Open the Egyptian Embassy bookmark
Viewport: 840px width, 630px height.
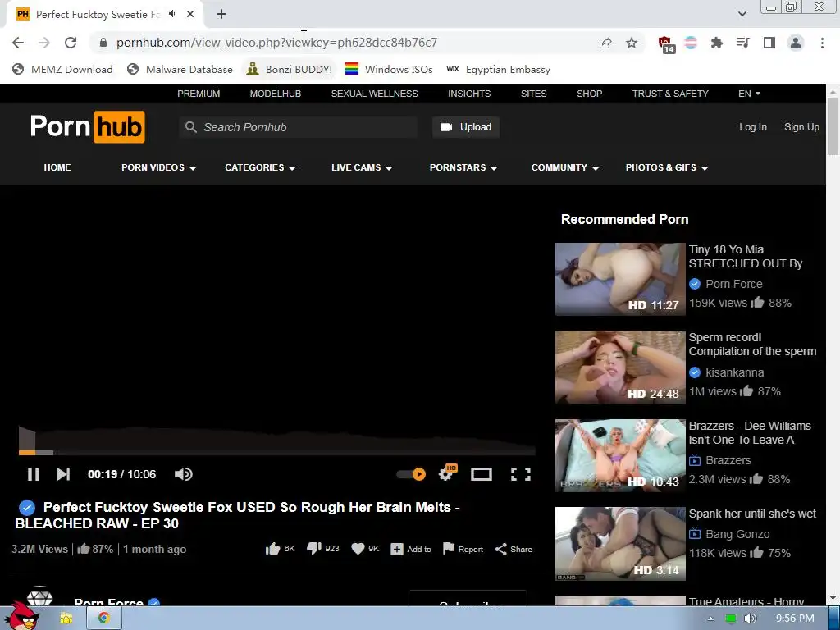click(499, 69)
